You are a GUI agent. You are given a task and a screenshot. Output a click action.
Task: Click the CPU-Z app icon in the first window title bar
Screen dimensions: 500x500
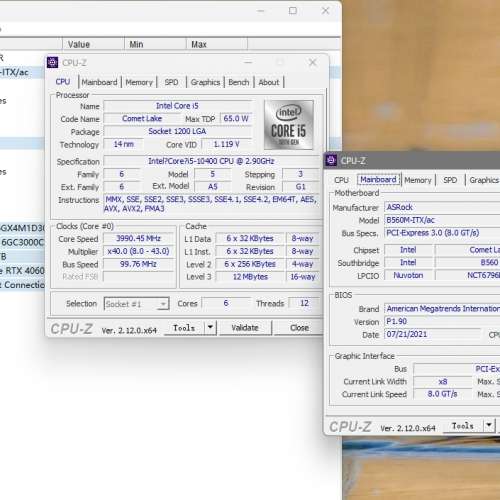coord(52,62)
